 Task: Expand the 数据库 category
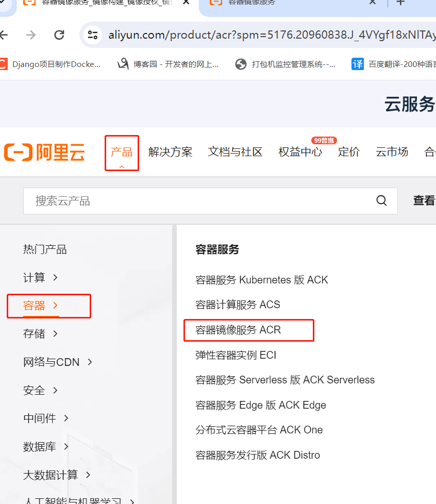[46, 446]
